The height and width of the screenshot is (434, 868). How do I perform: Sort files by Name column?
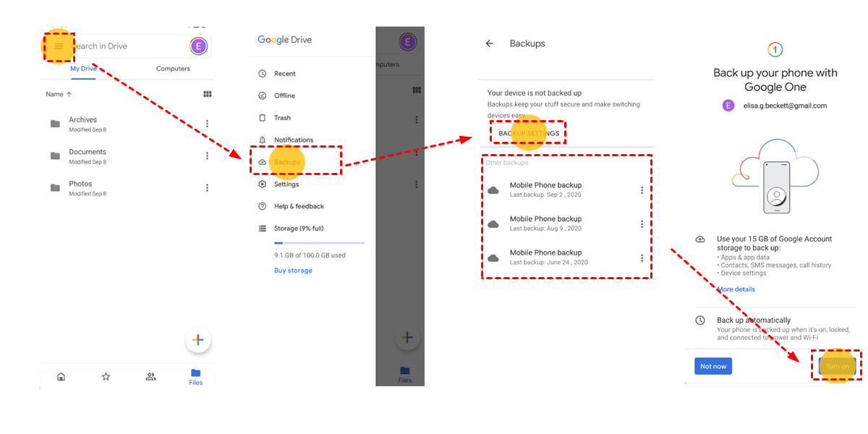pos(59,94)
